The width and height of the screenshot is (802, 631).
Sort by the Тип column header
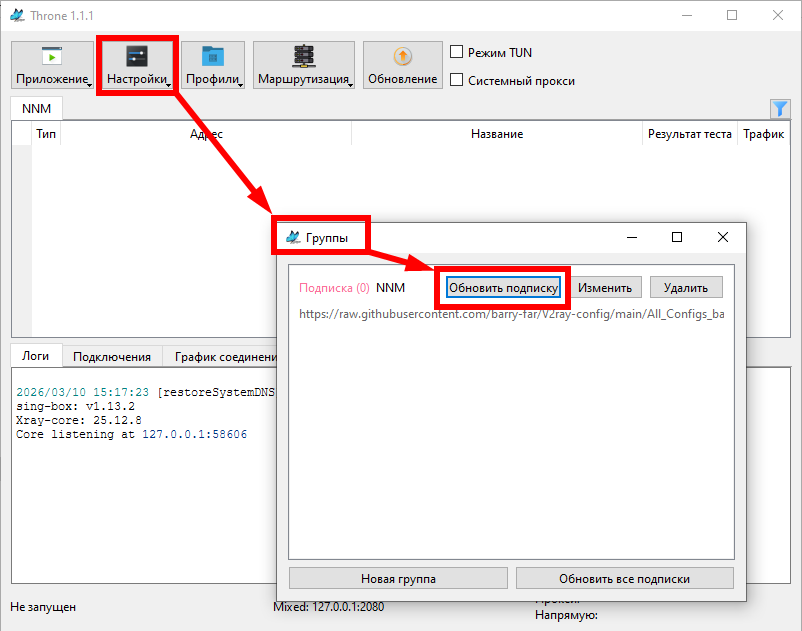pos(46,134)
